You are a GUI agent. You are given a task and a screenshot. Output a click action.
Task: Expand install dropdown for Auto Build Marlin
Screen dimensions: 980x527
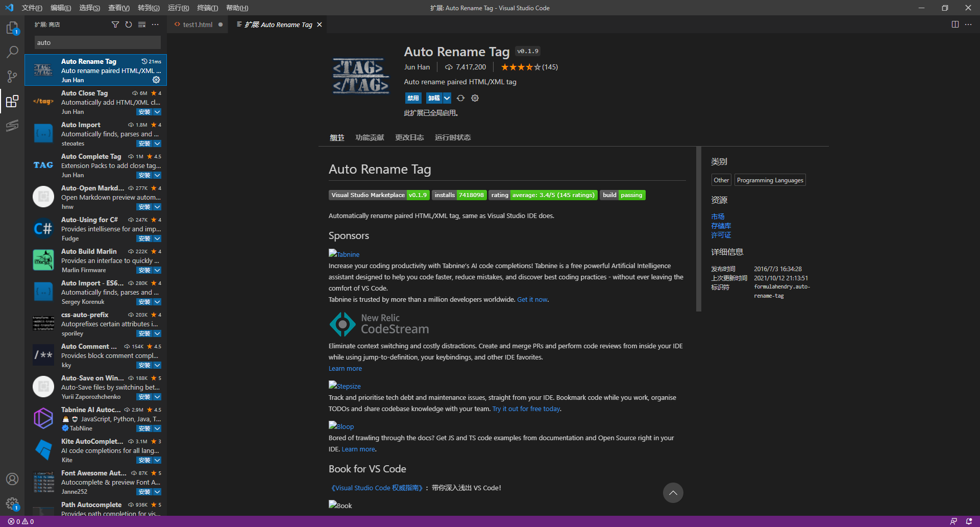pyautogui.click(x=157, y=270)
